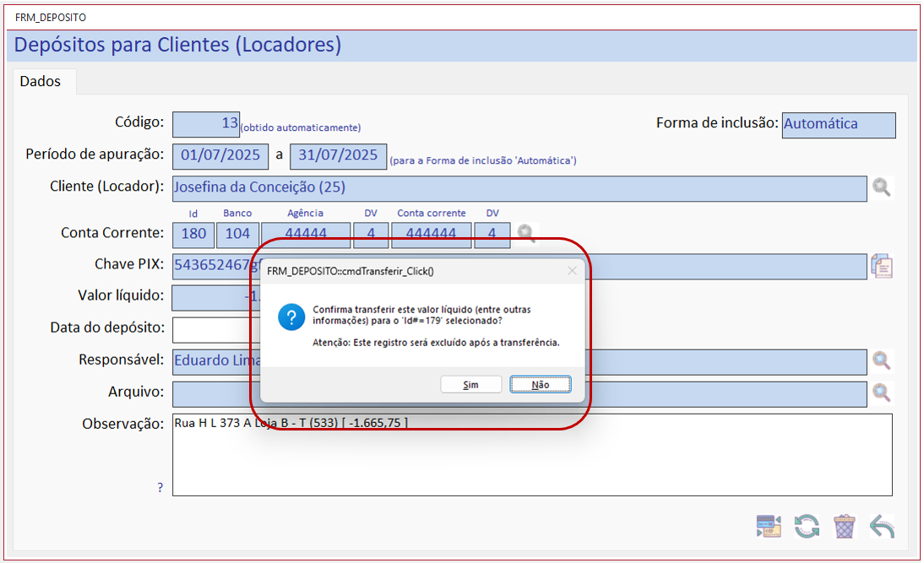
Task: Click the Forma de inclusão field Automática
Action: point(839,125)
